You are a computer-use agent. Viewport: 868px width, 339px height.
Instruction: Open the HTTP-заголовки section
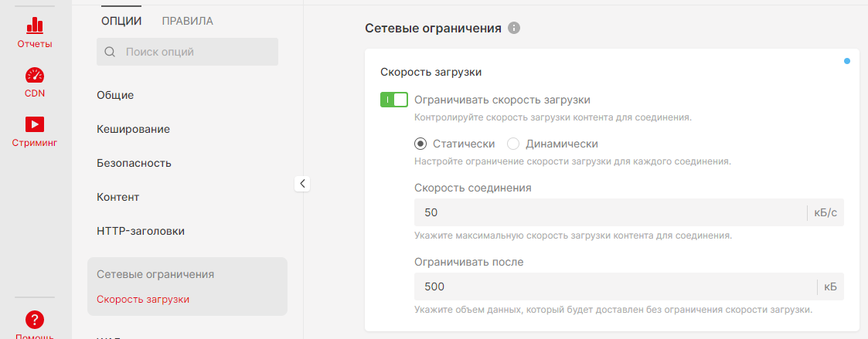(x=141, y=231)
